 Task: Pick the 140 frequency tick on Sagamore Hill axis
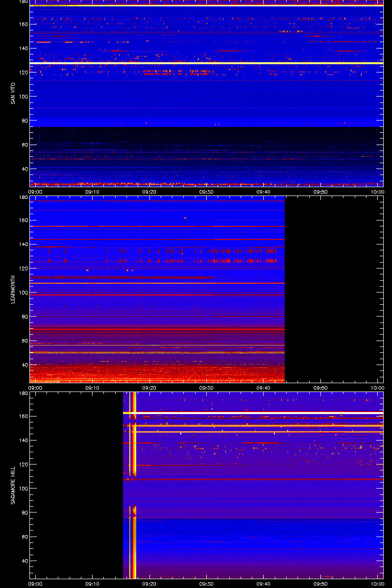[24, 440]
